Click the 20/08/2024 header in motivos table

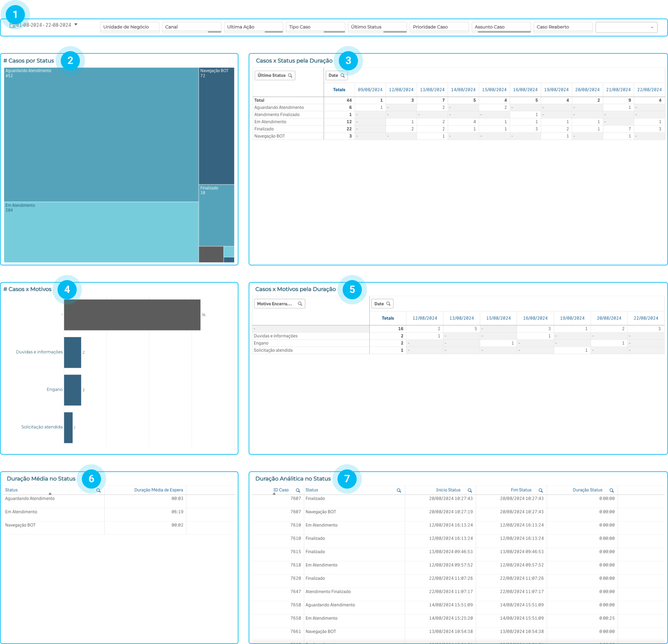click(609, 318)
